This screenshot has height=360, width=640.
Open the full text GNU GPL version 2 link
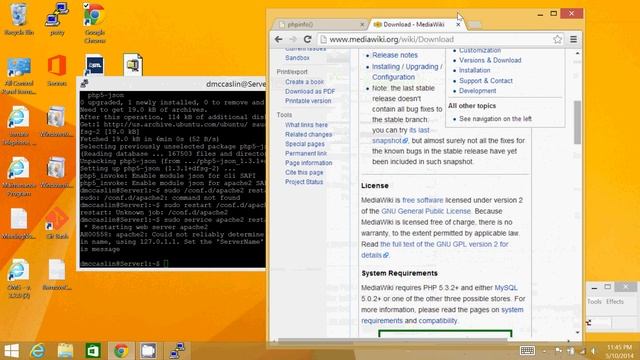point(435,249)
